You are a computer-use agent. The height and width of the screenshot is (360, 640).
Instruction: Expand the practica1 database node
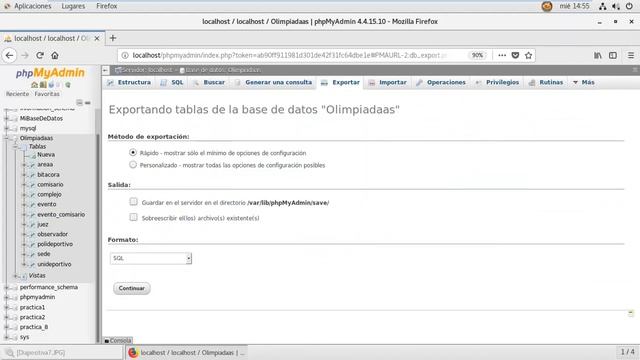coord(6,307)
